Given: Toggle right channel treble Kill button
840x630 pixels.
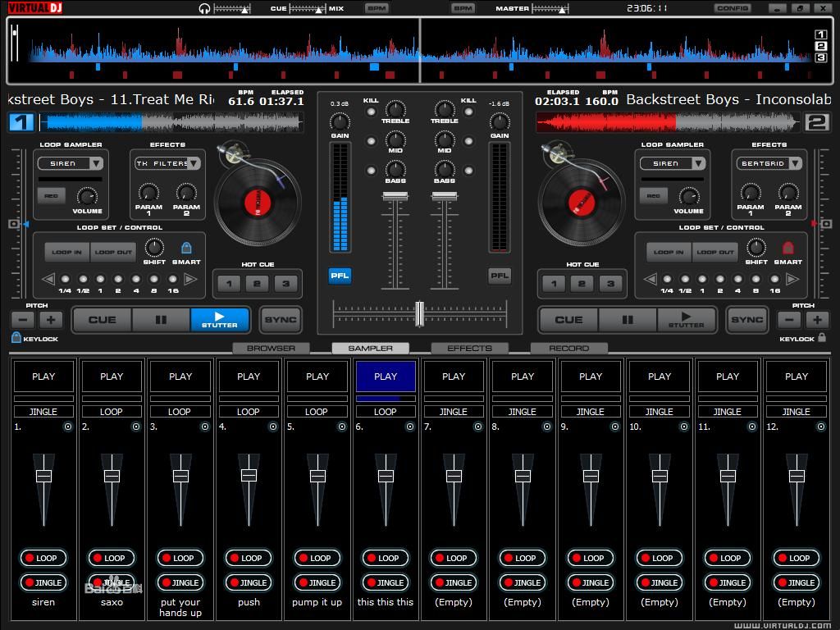Looking at the screenshot, I should (x=468, y=112).
